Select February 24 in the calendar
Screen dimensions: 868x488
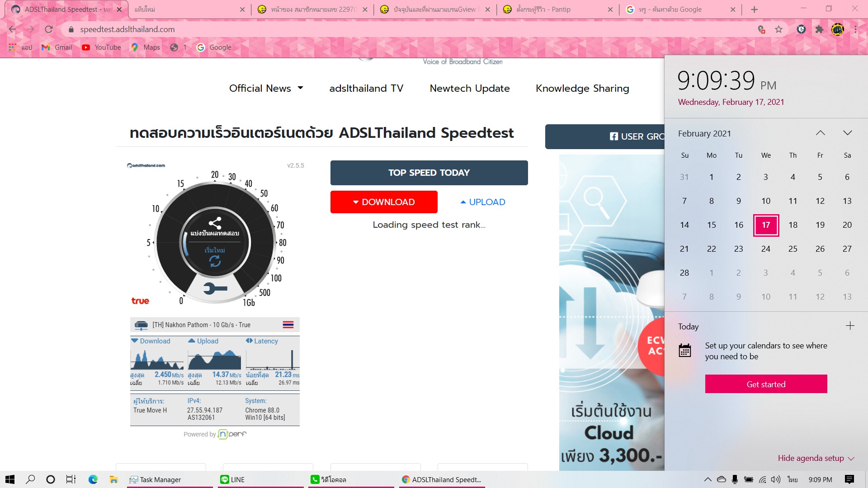(x=766, y=249)
